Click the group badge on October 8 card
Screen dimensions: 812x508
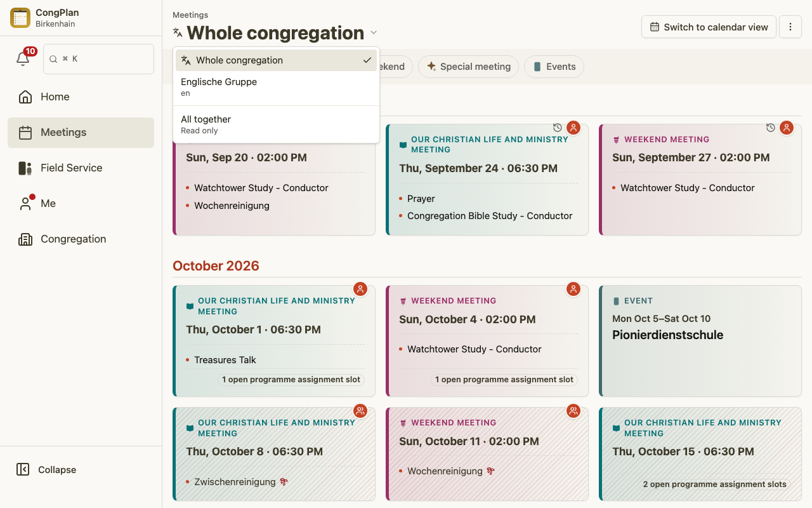[360, 411]
